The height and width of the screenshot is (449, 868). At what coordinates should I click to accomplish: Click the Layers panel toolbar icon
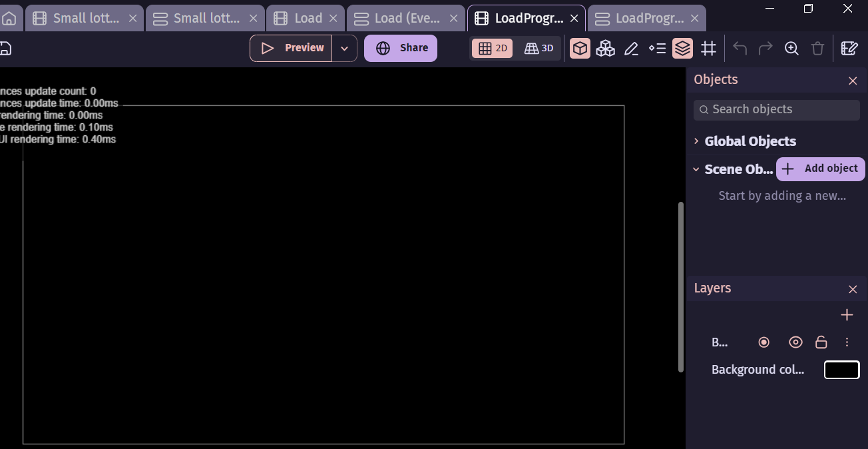(682, 49)
